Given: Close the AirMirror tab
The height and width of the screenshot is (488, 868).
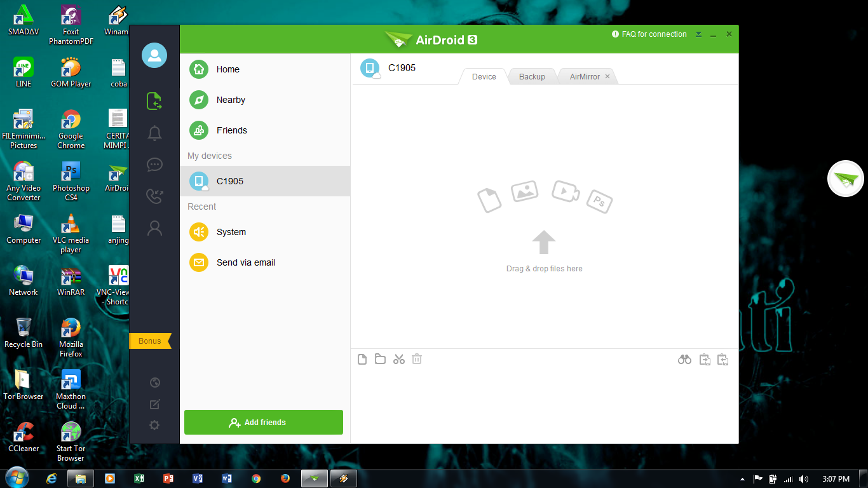Looking at the screenshot, I should (607, 76).
